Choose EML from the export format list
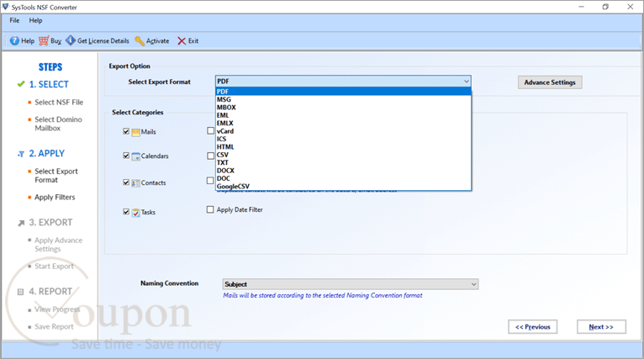Screen dimensions: 644x359 (343, 115)
